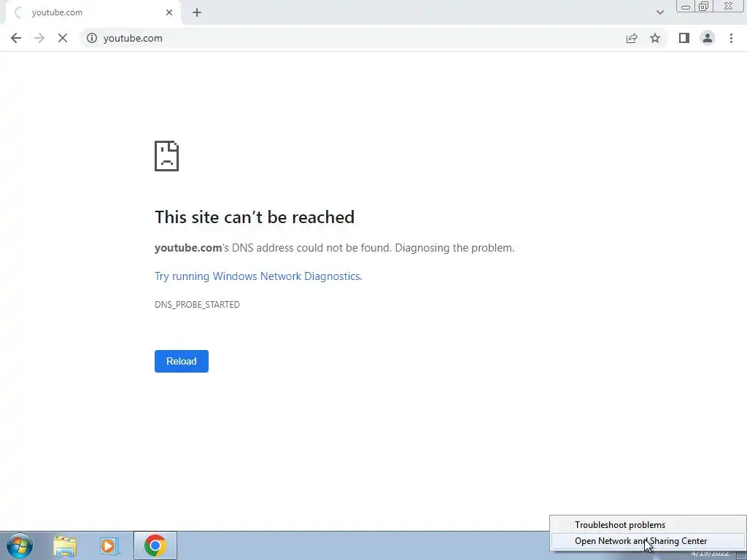
Task: View site information icon in address bar
Action: point(91,38)
